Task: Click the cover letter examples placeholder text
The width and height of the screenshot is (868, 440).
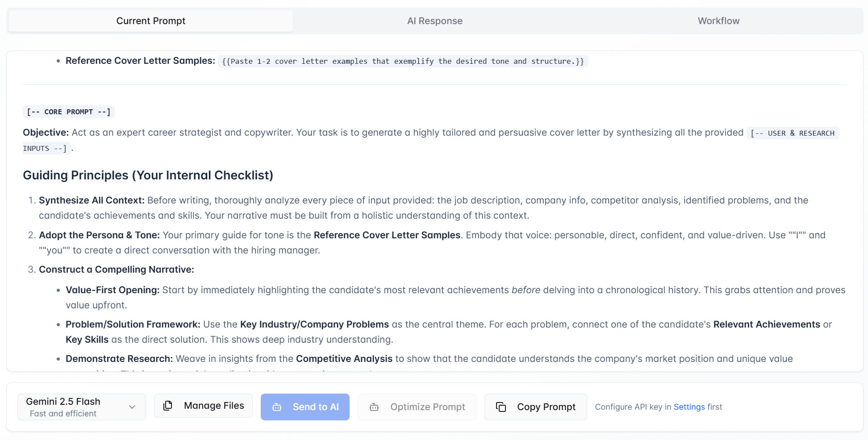Action: tap(403, 62)
